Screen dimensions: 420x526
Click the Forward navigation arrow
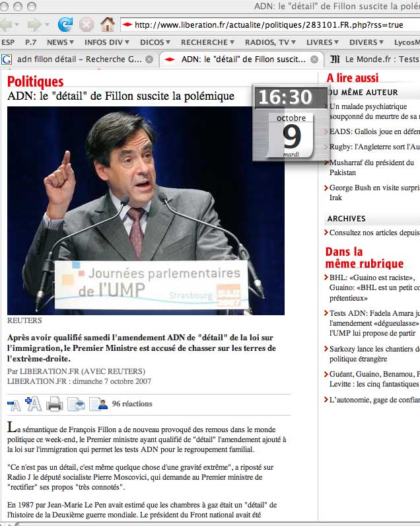34,24
